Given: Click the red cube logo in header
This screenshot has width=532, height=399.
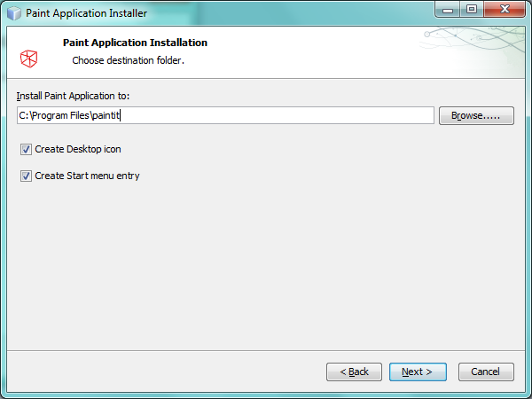Looking at the screenshot, I should pyautogui.click(x=28, y=59).
